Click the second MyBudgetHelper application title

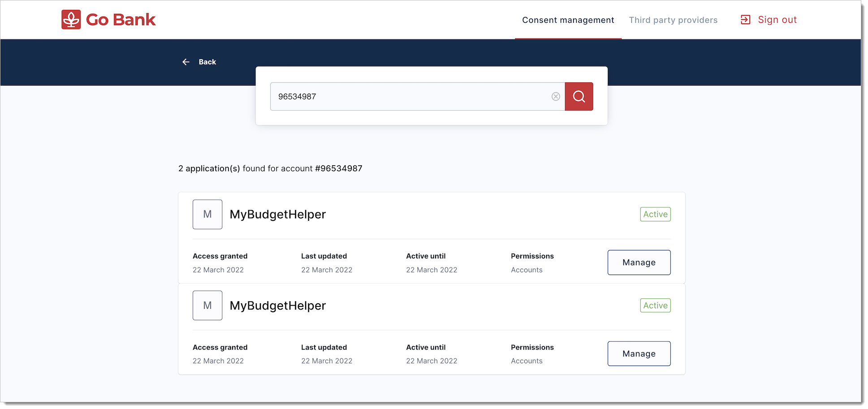pos(278,306)
